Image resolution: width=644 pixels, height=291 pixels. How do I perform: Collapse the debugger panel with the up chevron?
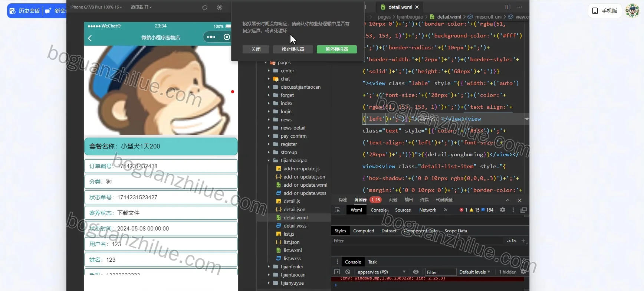click(508, 200)
